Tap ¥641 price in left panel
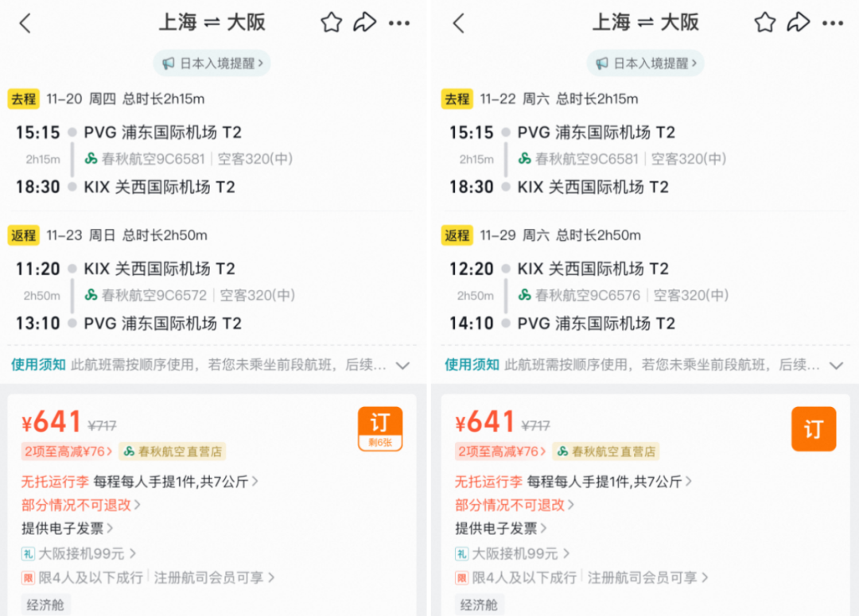Screen dimensions: 859x616 tap(52, 422)
